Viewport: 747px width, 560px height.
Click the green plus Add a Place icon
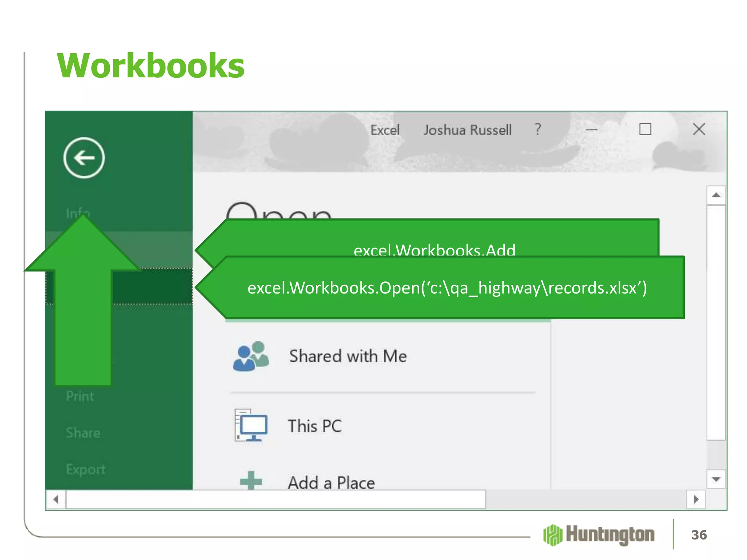[x=251, y=481]
